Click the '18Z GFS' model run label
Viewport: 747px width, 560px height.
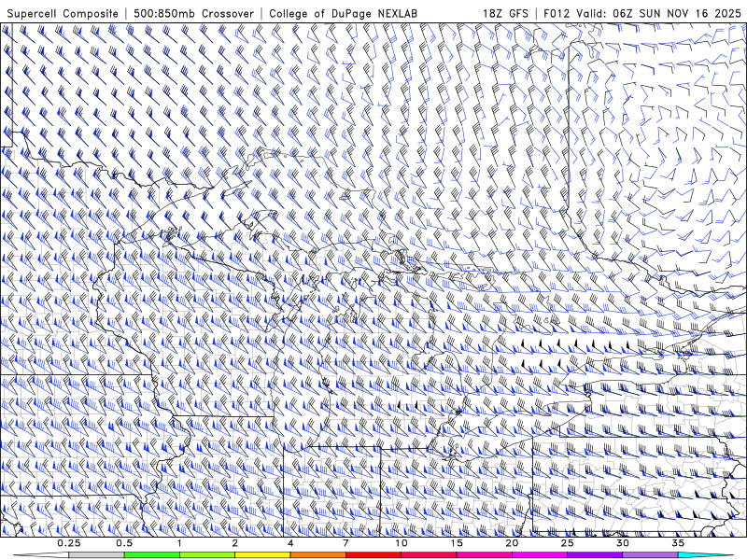coord(505,13)
